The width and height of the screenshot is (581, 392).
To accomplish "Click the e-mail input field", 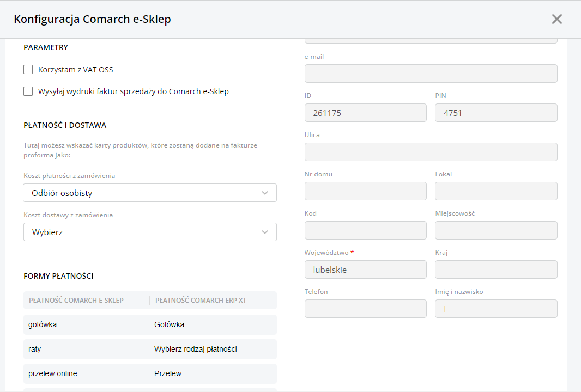I will pyautogui.click(x=431, y=73).
